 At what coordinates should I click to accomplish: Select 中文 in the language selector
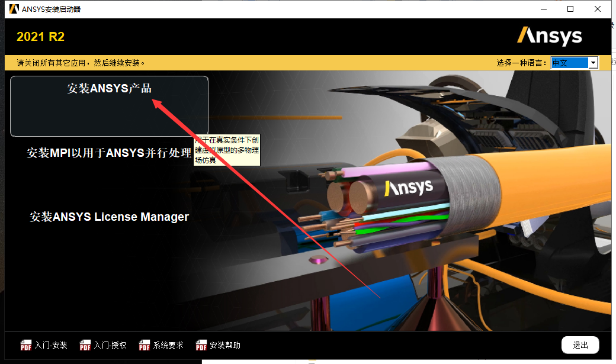563,62
